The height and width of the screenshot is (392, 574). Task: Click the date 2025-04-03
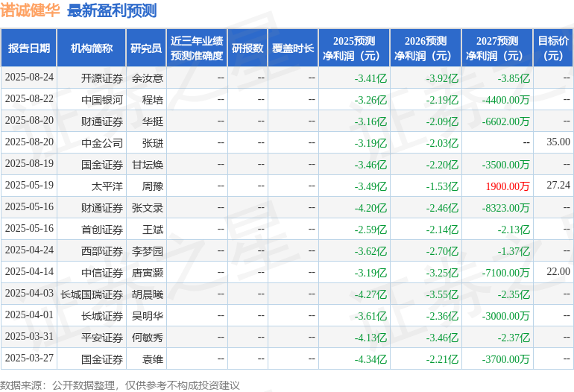tap(29, 293)
